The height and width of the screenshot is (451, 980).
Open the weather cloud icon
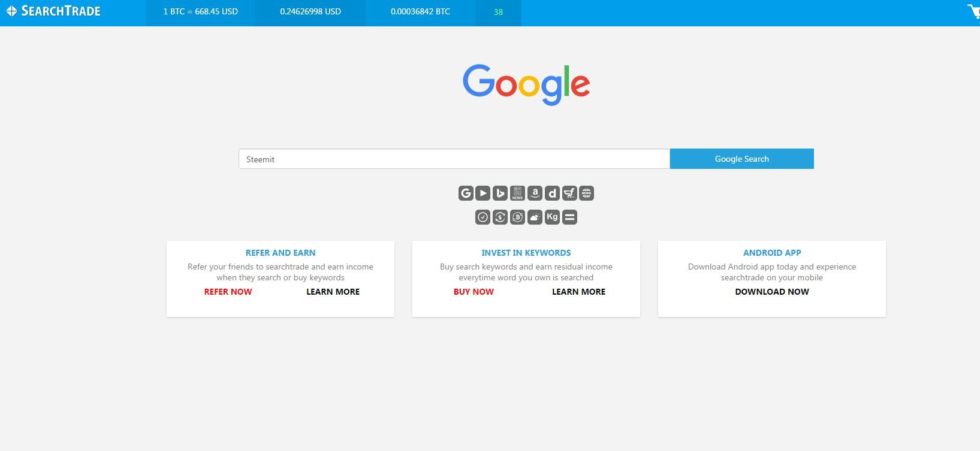(535, 217)
